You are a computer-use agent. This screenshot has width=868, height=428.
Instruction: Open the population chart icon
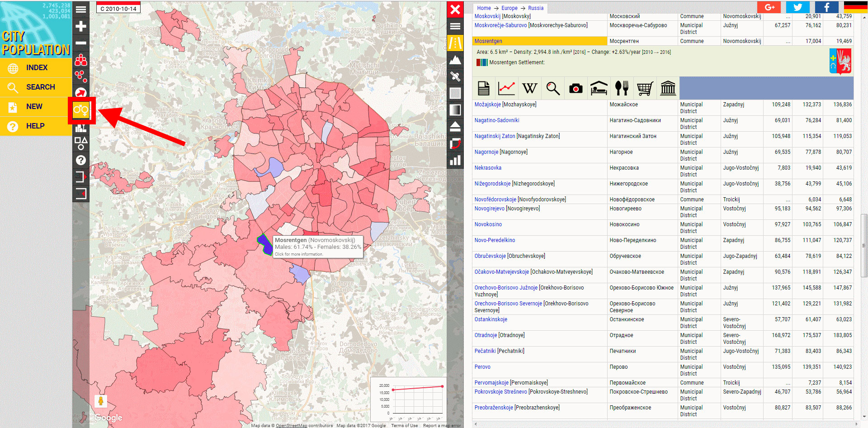point(506,88)
